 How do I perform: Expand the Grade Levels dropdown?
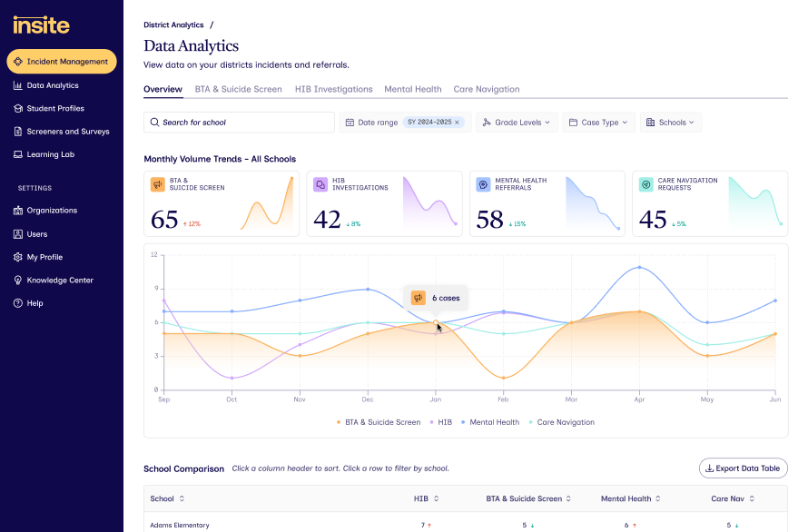[x=517, y=123]
